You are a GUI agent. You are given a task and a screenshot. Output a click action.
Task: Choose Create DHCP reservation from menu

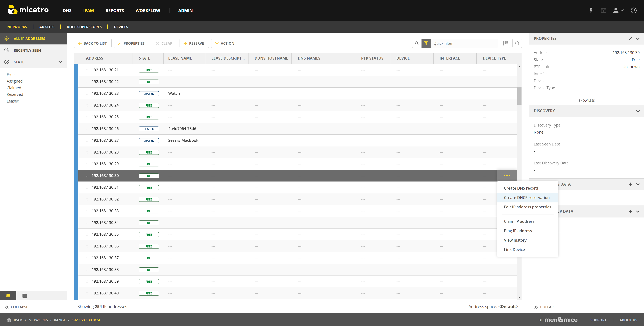pyautogui.click(x=527, y=197)
